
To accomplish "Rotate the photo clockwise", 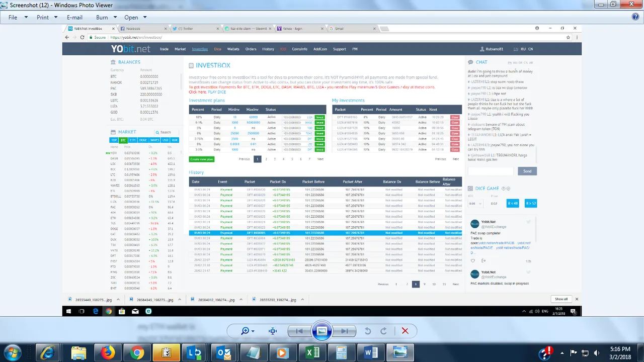I will [x=383, y=331].
